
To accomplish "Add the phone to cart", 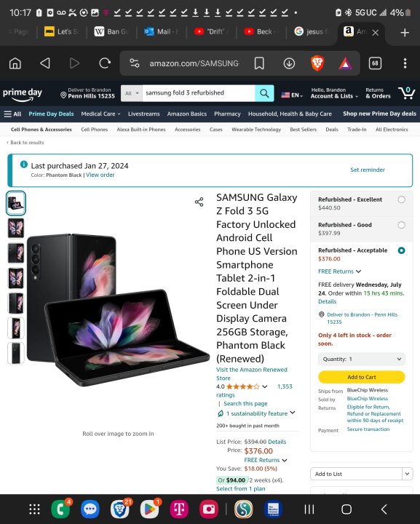I will (x=362, y=377).
